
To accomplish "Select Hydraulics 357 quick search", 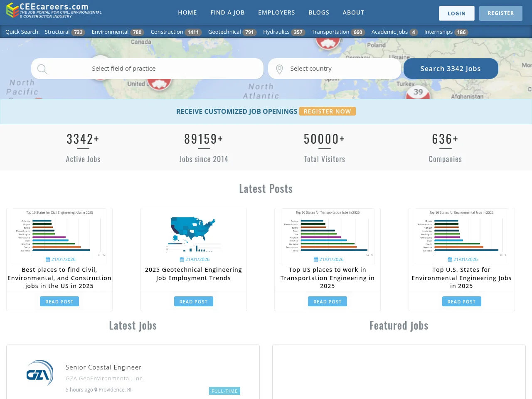I will coord(284,32).
